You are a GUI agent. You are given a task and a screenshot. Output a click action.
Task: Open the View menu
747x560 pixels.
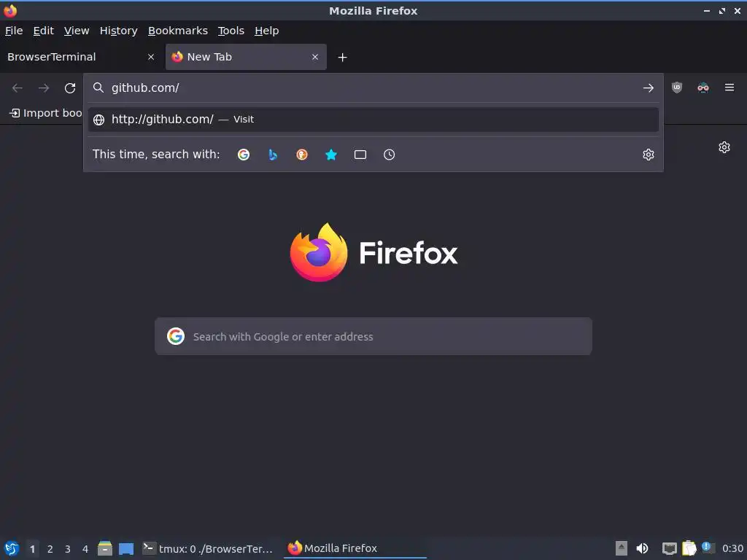click(77, 31)
